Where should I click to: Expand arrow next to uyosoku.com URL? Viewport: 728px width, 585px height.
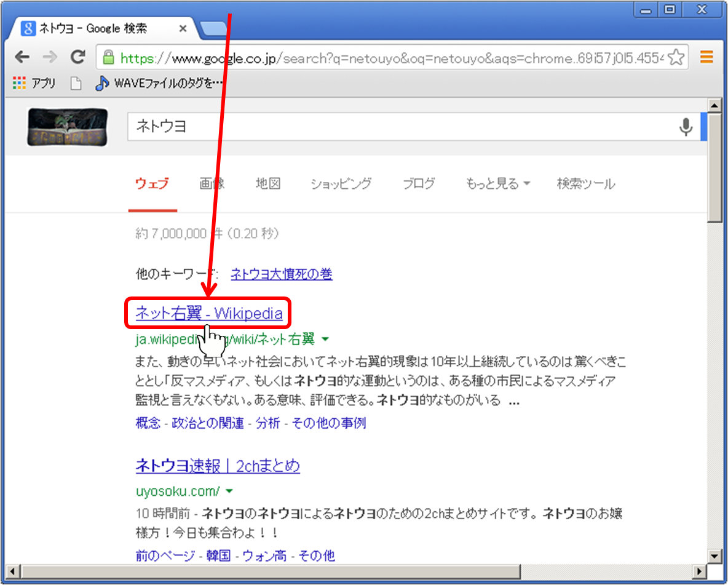229,491
